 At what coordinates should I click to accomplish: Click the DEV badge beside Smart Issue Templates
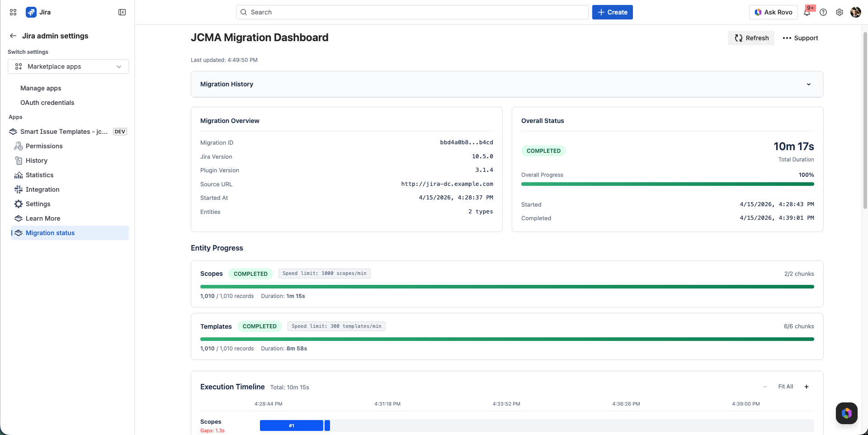120,132
